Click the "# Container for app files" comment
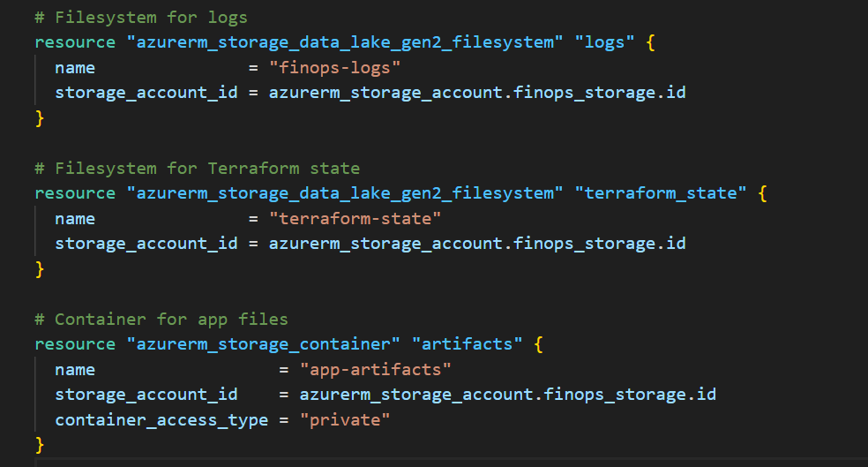Image resolution: width=868 pixels, height=467 pixels. pos(161,319)
